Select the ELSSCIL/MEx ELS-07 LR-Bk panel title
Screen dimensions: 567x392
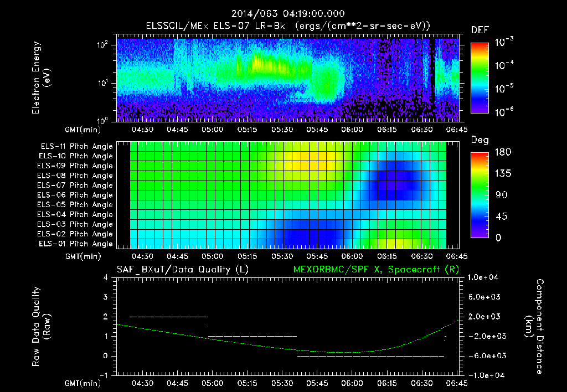pos(288,26)
